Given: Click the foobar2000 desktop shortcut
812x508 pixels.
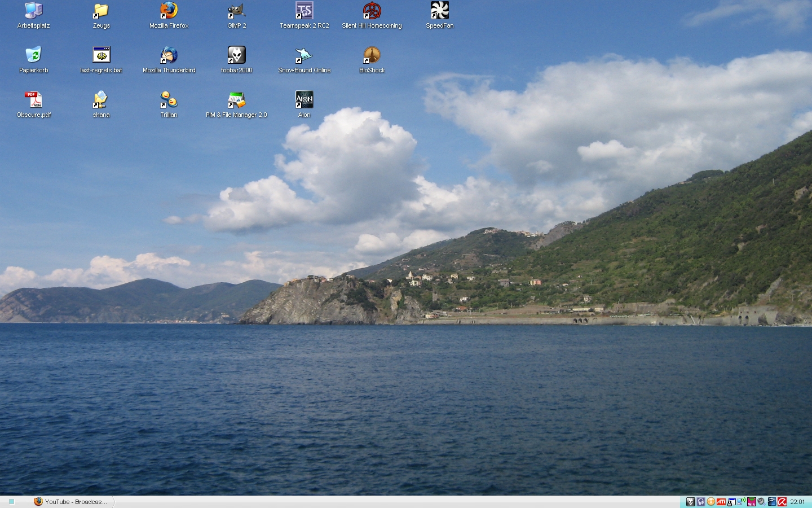Looking at the screenshot, I should pyautogui.click(x=236, y=55).
